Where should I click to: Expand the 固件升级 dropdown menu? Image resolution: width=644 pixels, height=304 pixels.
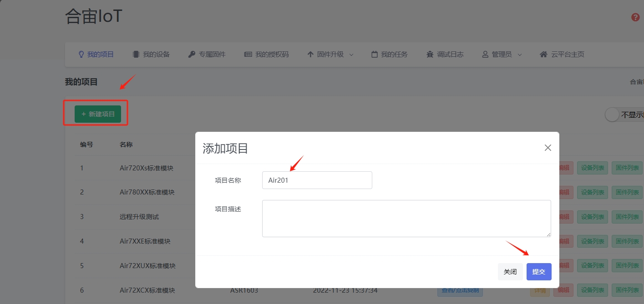coord(330,55)
